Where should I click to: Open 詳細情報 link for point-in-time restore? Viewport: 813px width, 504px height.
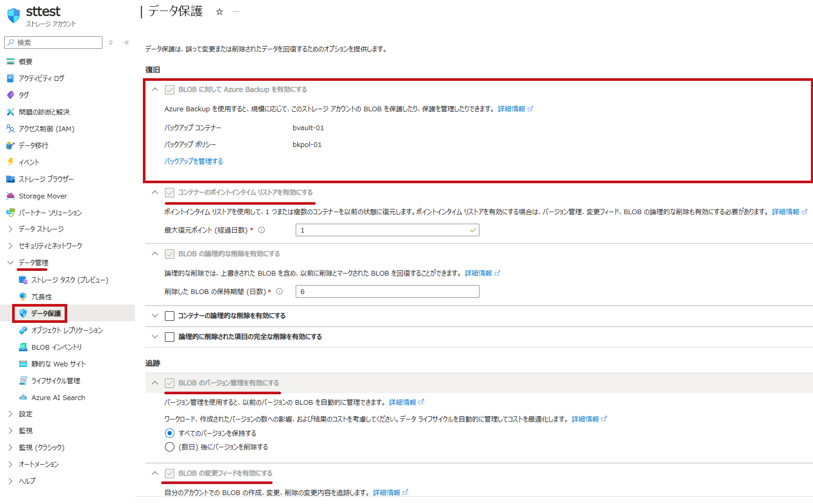[789, 212]
